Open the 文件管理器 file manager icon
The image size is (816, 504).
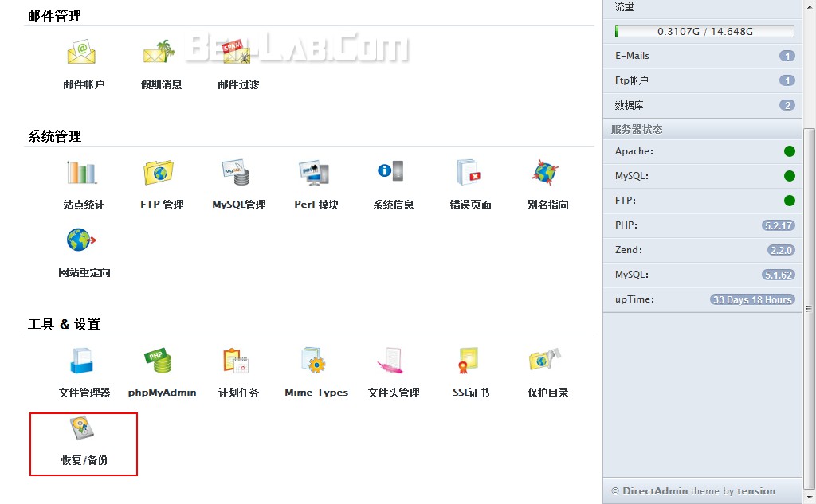coord(82,361)
